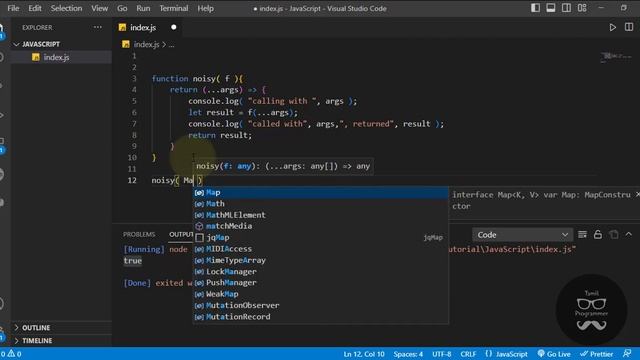Screen dimensions: 640x360
Task: Click the editor minimap
Action: point(616,57)
